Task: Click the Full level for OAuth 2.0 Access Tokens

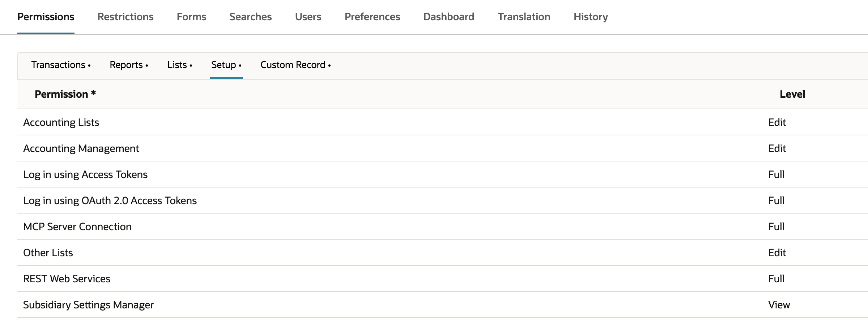Action: (776, 201)
